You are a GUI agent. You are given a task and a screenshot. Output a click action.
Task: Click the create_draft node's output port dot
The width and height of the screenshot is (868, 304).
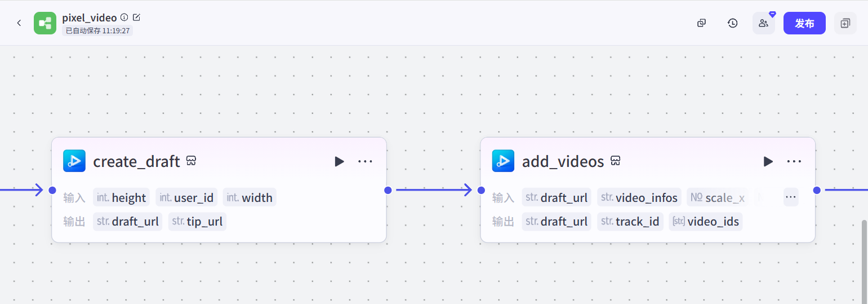coord(388,190)
